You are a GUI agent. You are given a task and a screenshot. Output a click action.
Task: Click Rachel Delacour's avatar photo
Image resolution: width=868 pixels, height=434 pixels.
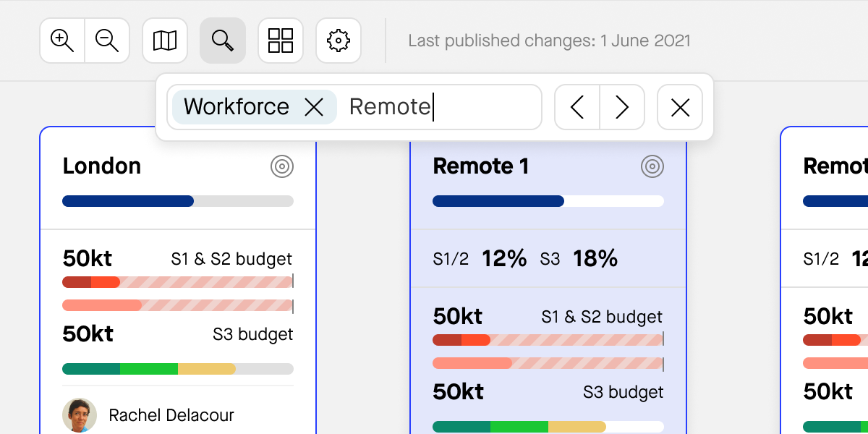click(80, 415)
